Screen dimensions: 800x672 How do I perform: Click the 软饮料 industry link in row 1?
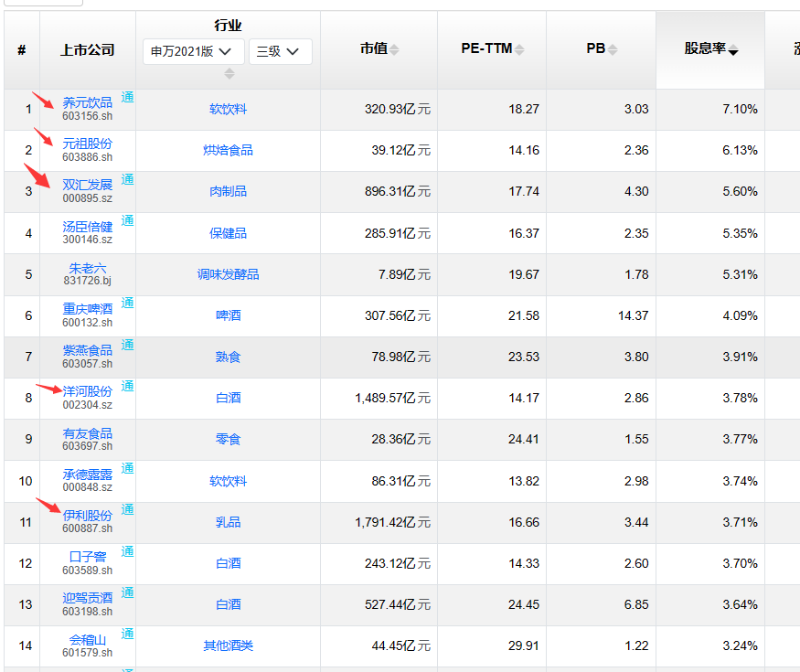pos(228,109)
